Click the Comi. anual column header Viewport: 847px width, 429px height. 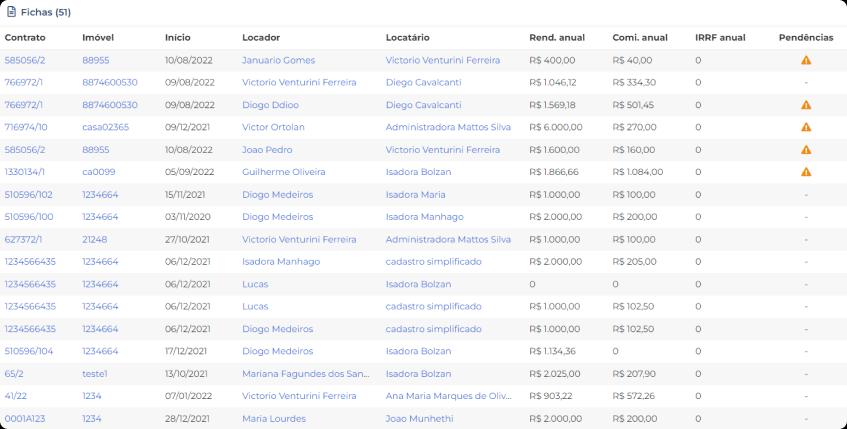point(640,37)
